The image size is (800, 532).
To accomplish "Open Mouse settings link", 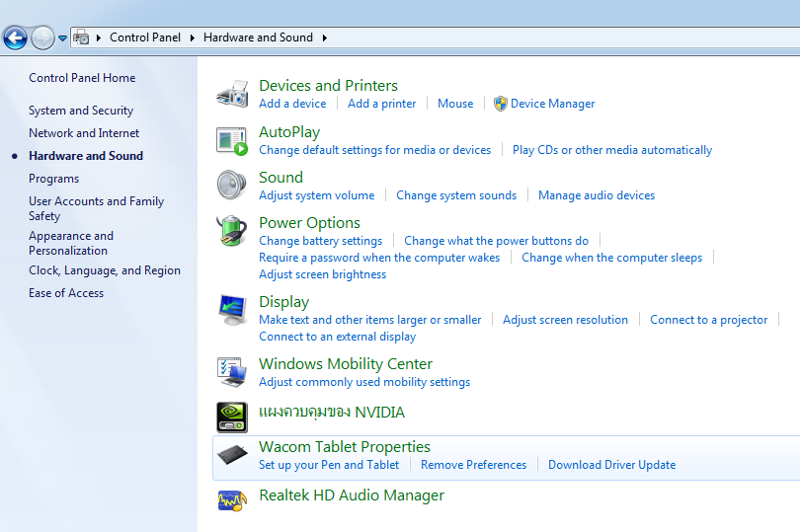I will tap(455, 104).
